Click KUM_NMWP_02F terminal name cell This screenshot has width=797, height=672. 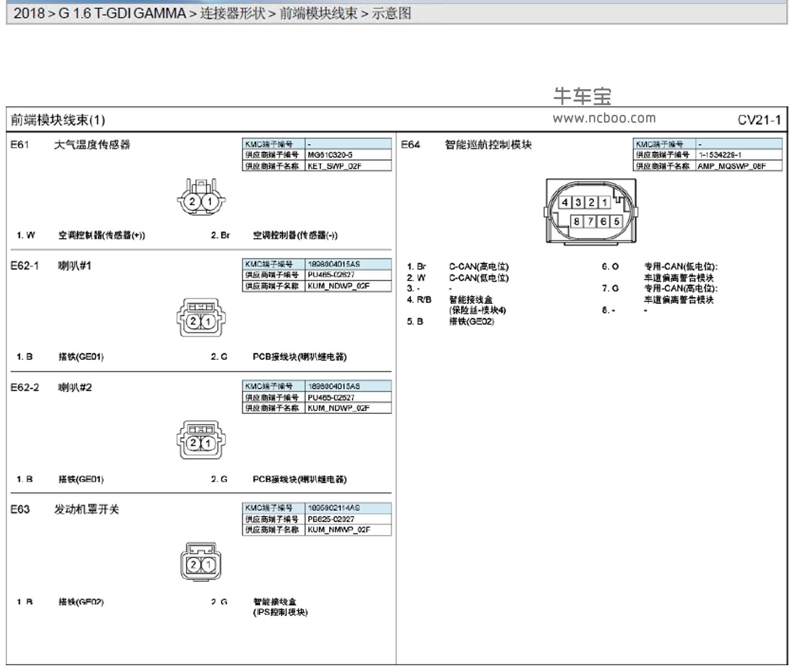pos(348,530)
